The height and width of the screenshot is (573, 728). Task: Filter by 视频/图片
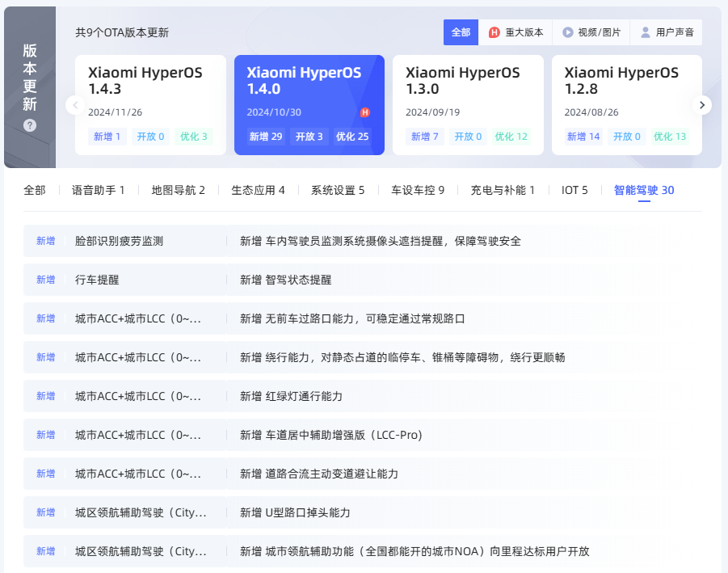click(x=591, y=32)
